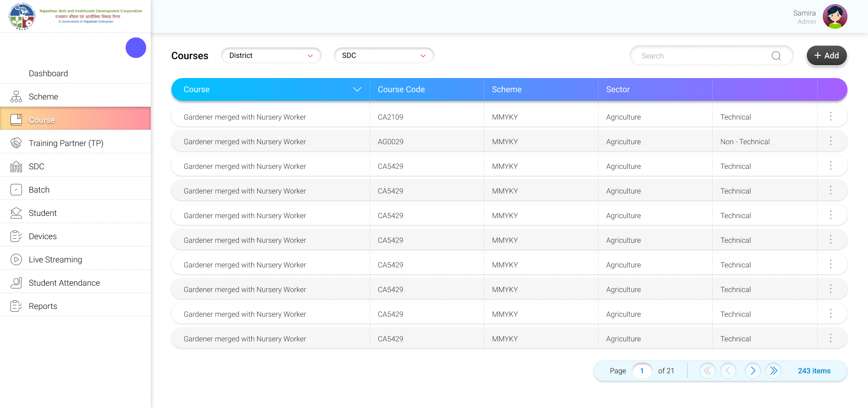This screenshot has height=408, width=868.
Task: Click the Training Partner handshake icon
Action: tap(16, 143)
